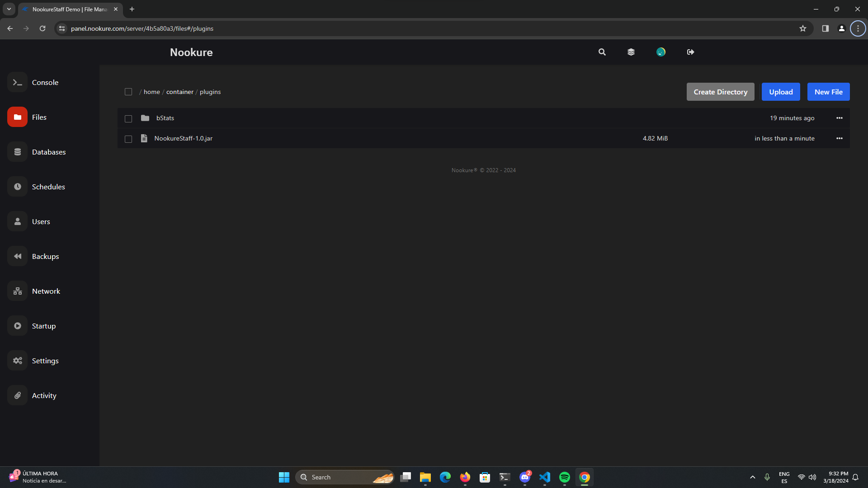The height and width of the screenshot is (488, 868).
Task: Navigate to container breadcrumb
Action: (x=180, y=92)
